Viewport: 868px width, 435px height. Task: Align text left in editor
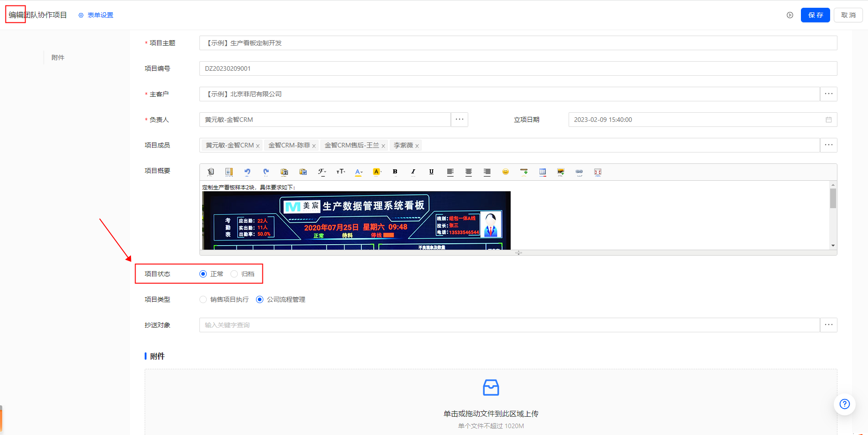pyautogui.click(x=450, y=172)
